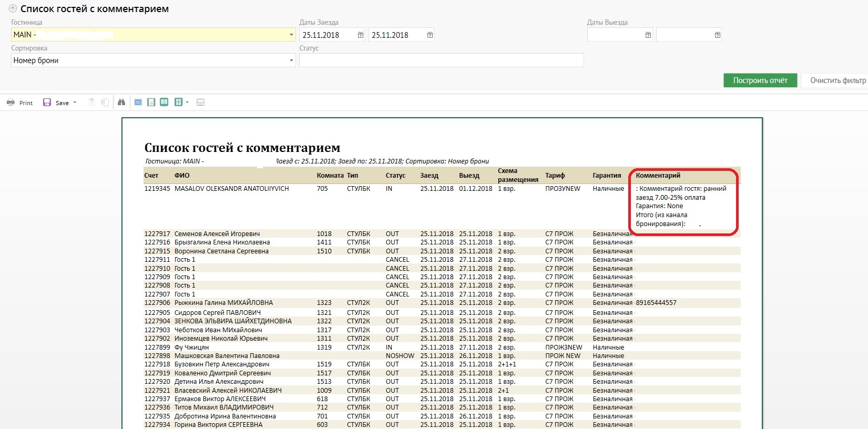Click the purple Save floppy disk icon
Screen dimensions: 868x429
coord(47,103)
